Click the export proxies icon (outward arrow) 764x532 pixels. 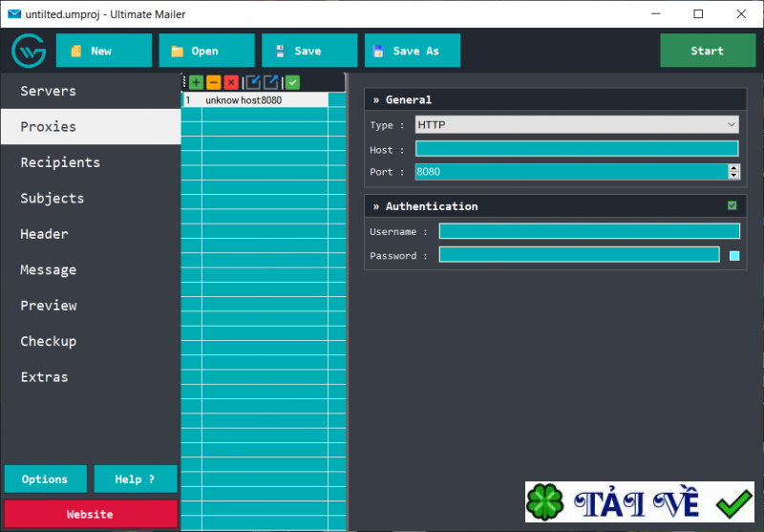click(271, 83)
